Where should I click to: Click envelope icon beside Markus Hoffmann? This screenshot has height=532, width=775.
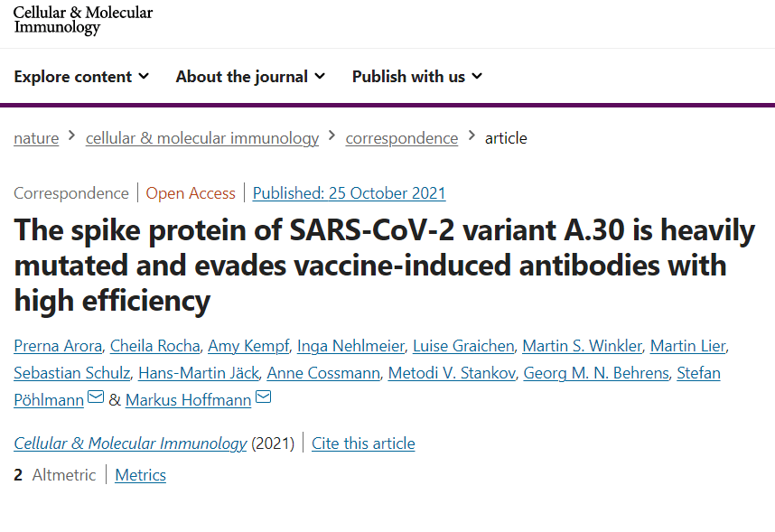(x=264, y=398)
